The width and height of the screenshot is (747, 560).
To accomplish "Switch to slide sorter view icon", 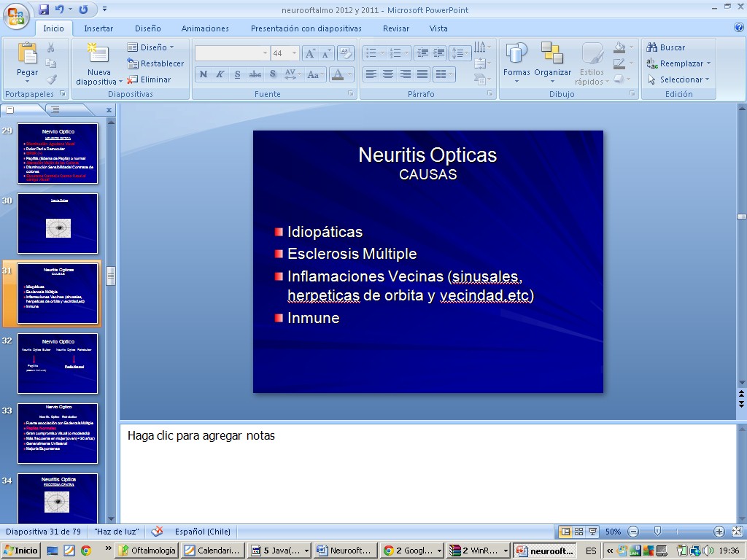I will pos(578,532).
